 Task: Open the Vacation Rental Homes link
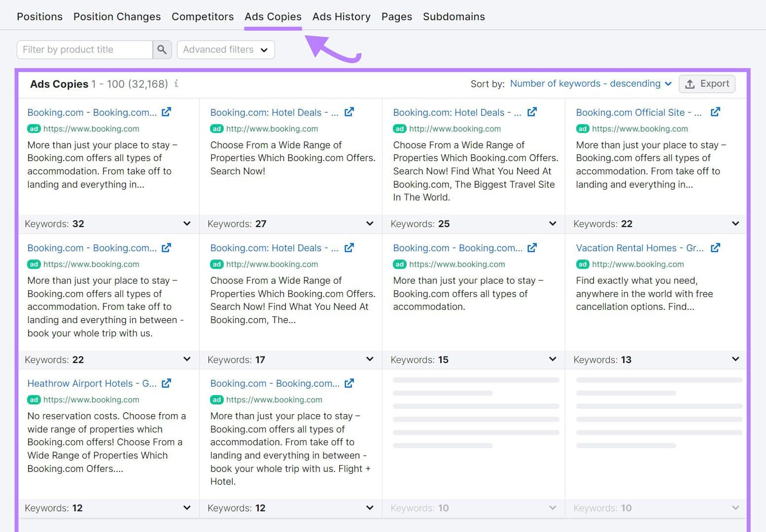[x=638, y=248]
